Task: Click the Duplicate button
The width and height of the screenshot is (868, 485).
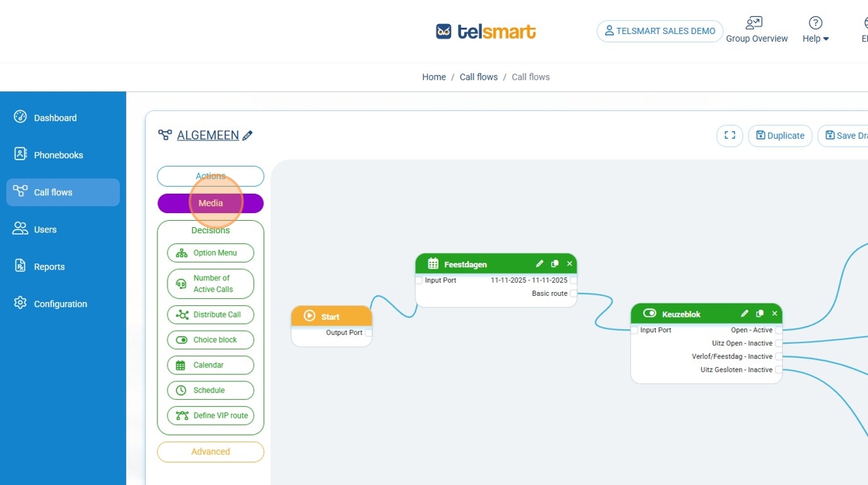Action: (780, 136)
